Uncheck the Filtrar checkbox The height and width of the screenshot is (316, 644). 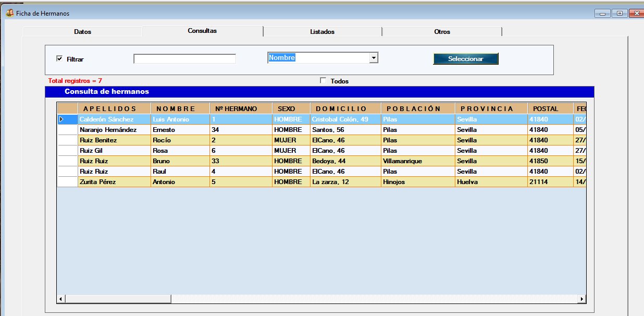pyautogui.click(x=59, y=59)
